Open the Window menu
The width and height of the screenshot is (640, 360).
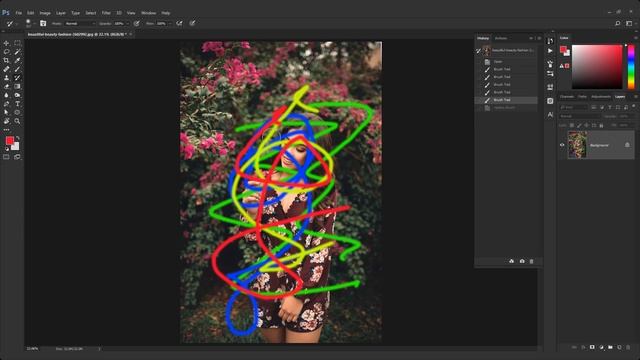click(x=149, y=13)
